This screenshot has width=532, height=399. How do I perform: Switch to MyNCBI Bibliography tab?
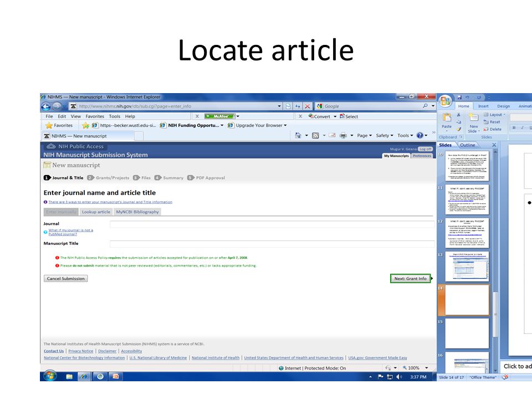pyautogui.click(x=137, y=212)
